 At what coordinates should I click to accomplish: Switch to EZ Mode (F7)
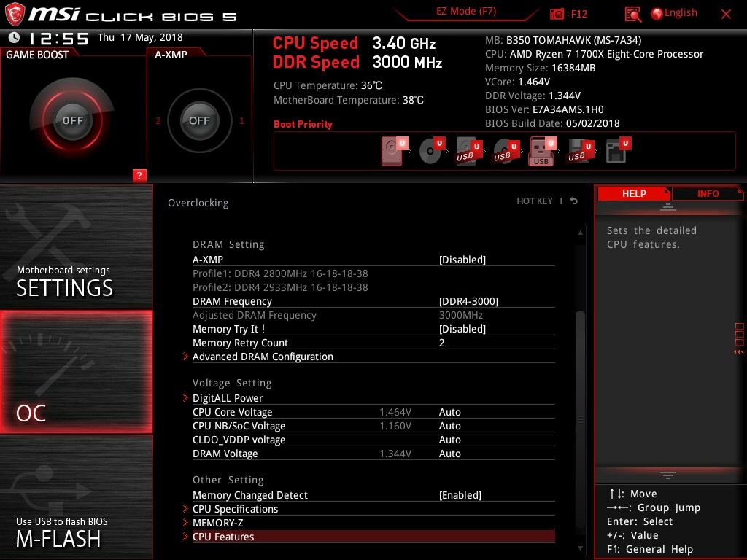pos(466,11)
